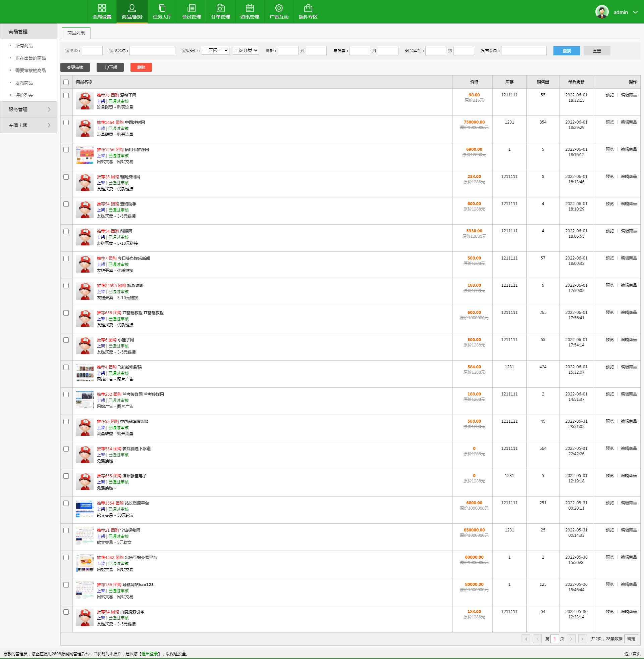
Task: Click the 宝贝名称 input field
Action: click(x=152, y=51)
